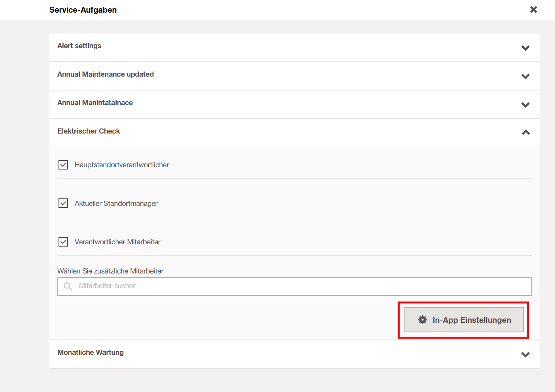
Task: Select the Annual Manintatainace title
Action: [95, 103]
